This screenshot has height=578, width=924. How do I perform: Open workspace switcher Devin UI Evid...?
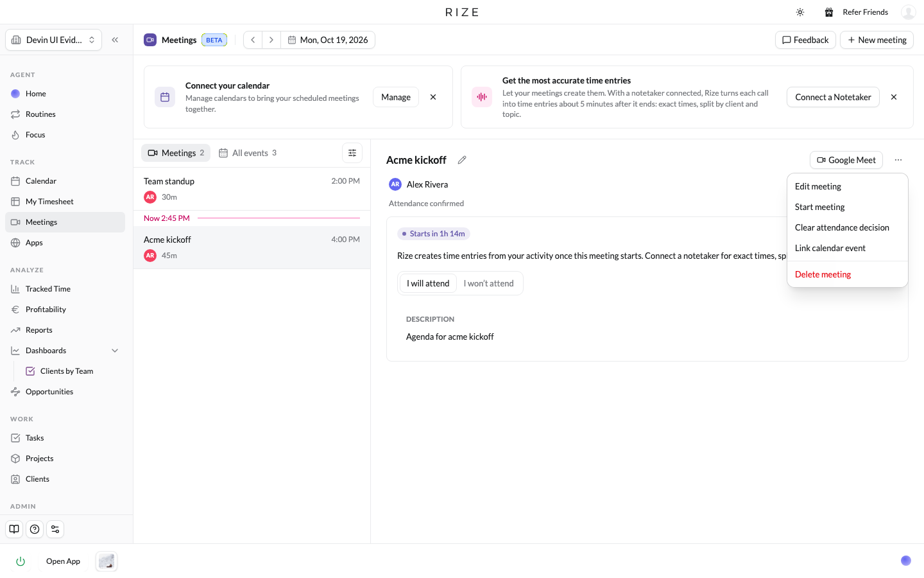(x=54, y=40)
